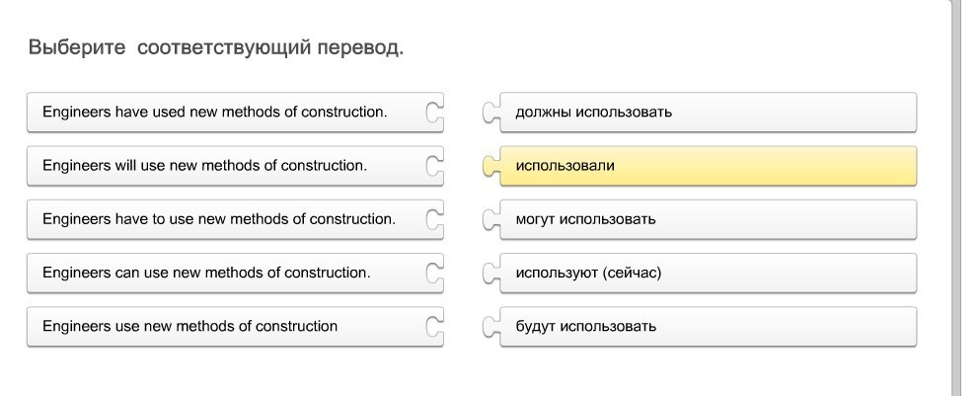Click puzzle notch on 'Engineers use' sentence
Image resolution: width=980 pixels, height=396 pixels.
433,327
